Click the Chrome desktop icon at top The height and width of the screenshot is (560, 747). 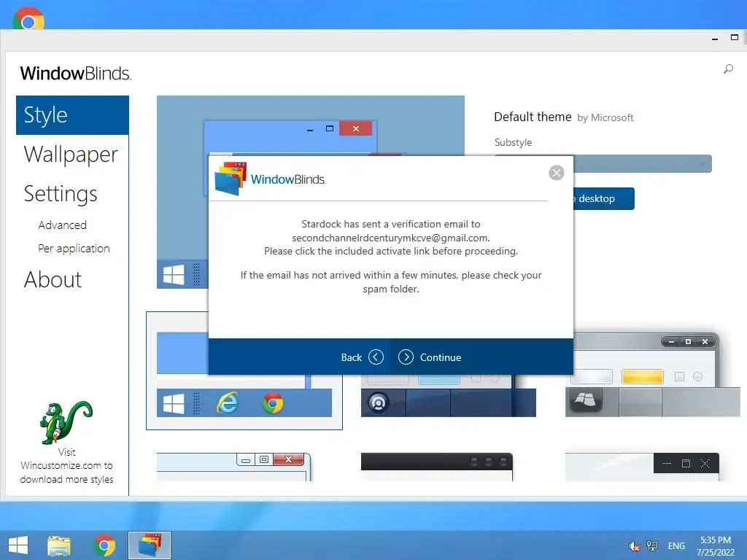pos(28,19)
